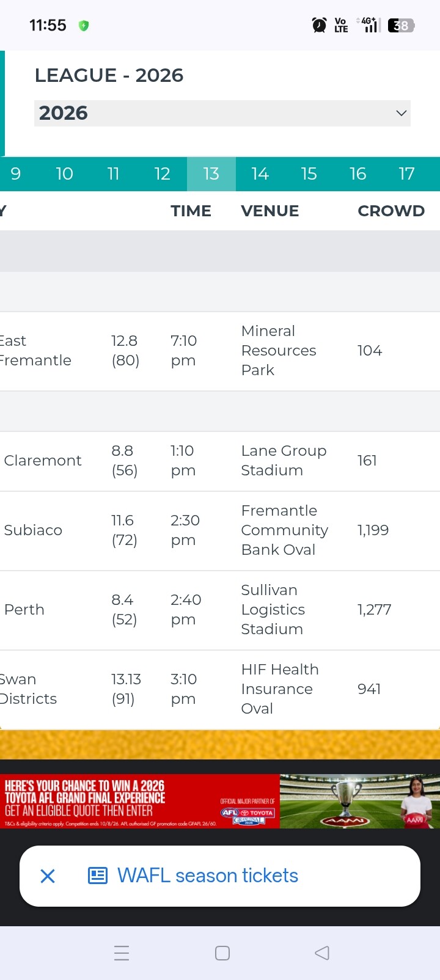Select round 14 tab

pyautogui.click(x=260, y=174)
